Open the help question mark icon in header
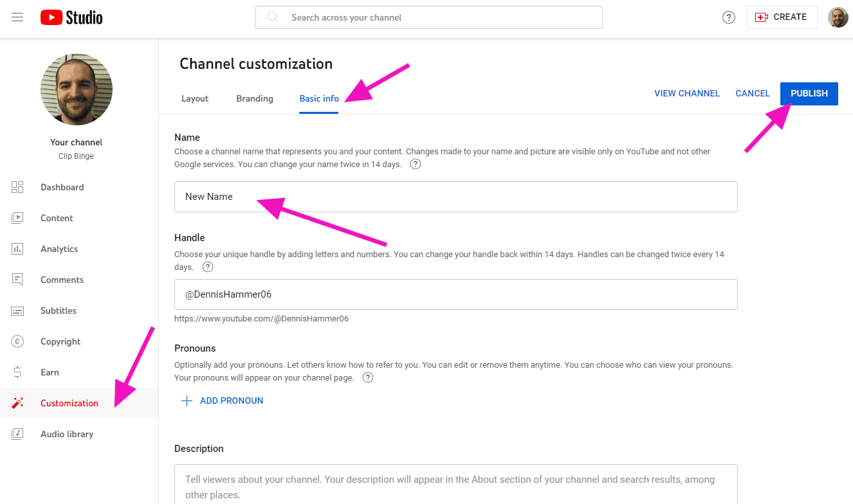Screen dimensions: 853x504 (x=729, y=17)
